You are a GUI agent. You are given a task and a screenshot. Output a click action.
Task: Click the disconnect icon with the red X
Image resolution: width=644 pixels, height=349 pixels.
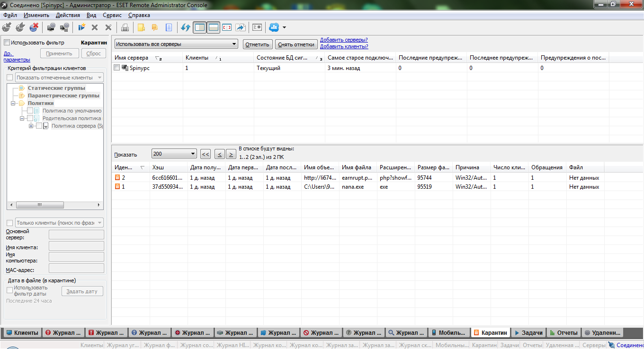click(34, 27)
